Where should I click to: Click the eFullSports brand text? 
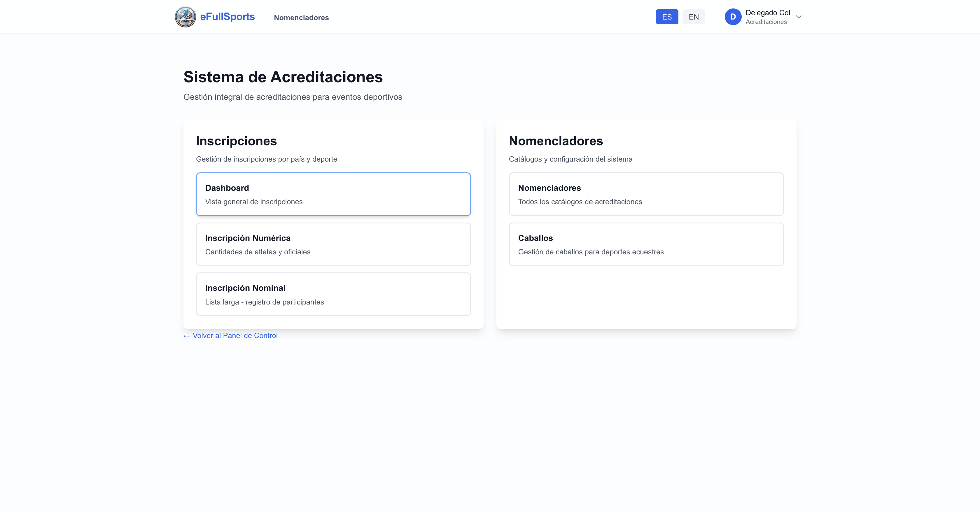point(227,17)
